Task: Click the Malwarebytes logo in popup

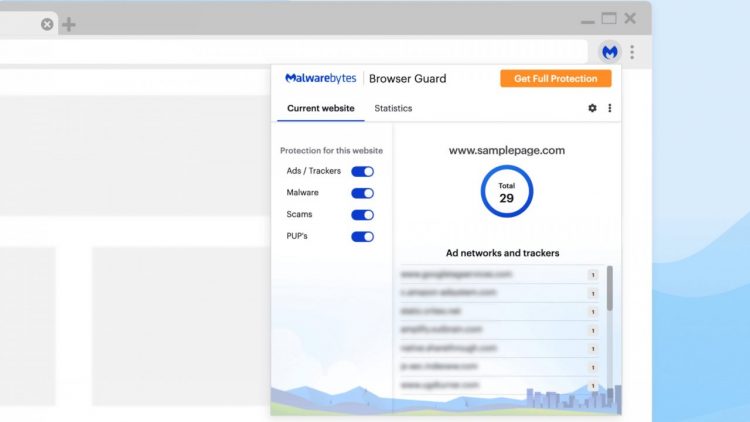Action: (320, 78)
